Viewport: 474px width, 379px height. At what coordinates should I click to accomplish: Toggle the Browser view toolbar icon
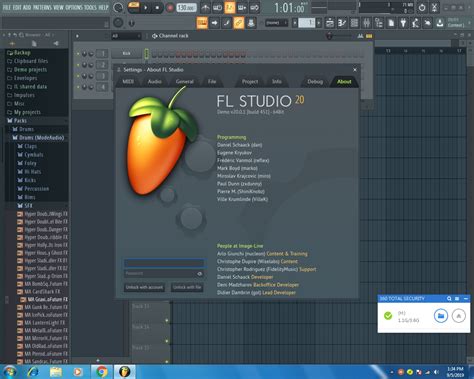coord(379,23)
